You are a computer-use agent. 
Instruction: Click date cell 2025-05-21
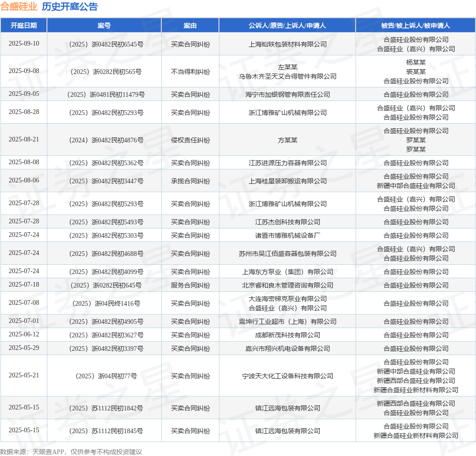(24, 375)
